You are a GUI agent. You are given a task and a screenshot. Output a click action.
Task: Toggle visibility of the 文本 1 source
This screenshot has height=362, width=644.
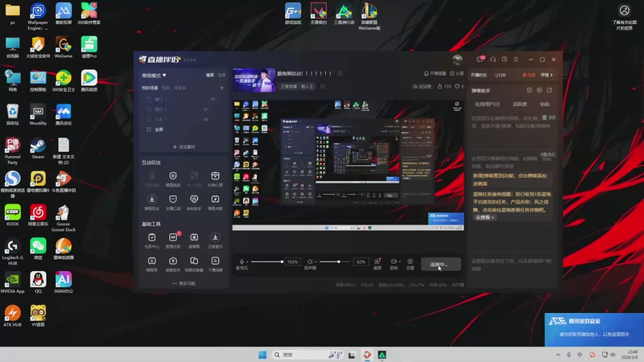tap(206, 119)
